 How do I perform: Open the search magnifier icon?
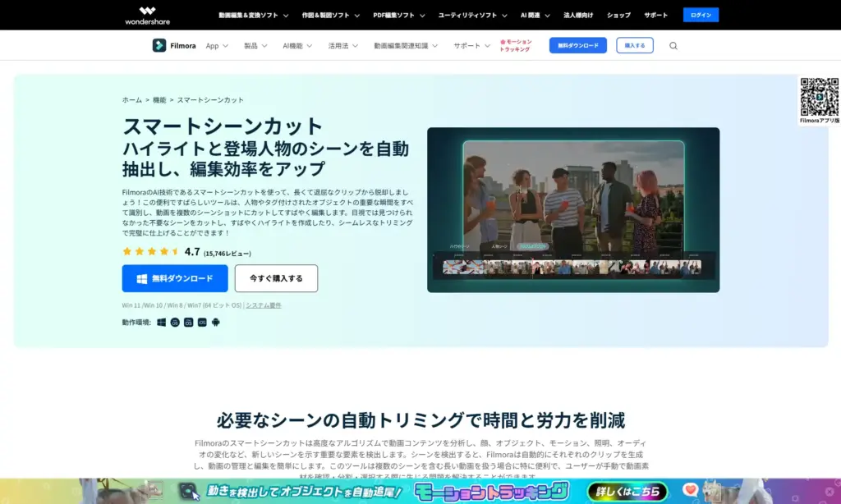673,46
